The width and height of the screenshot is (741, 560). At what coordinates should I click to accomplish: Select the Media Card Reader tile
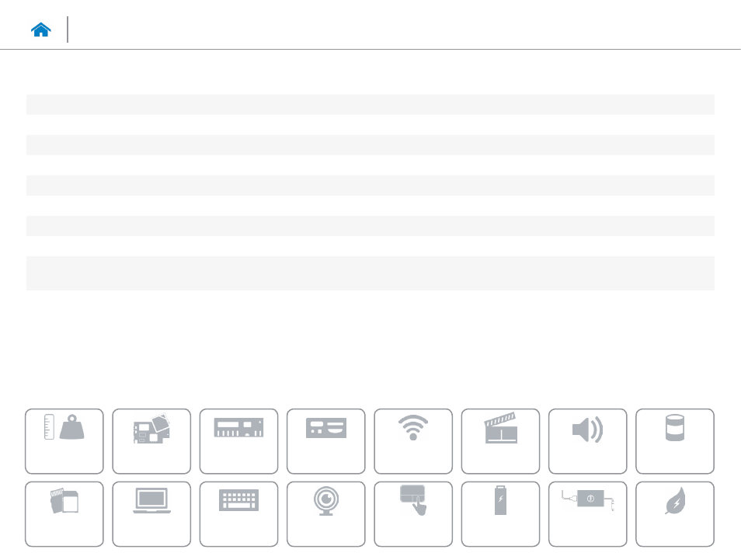[64, 514]
